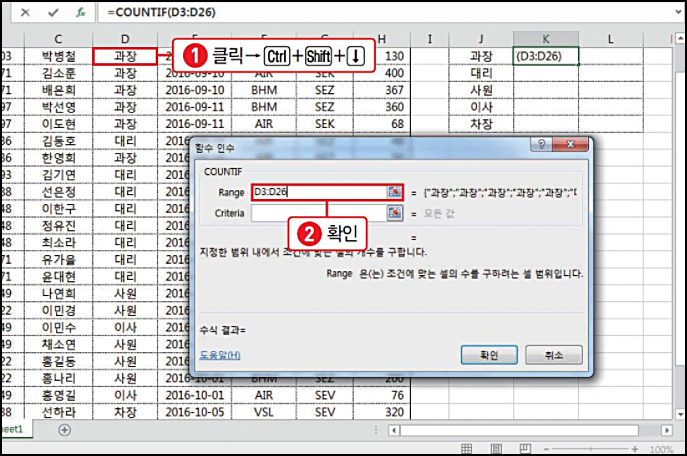Click cell with name 이도현

59,124
